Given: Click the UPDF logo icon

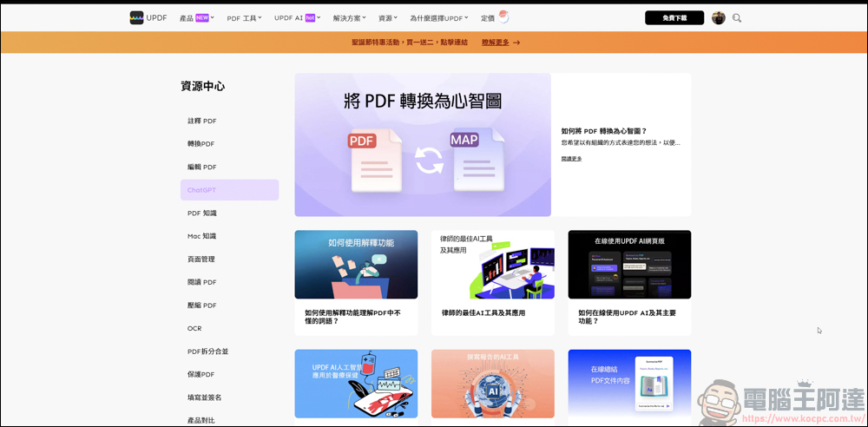Looking at the screenshot, I should tap(137, 17).
